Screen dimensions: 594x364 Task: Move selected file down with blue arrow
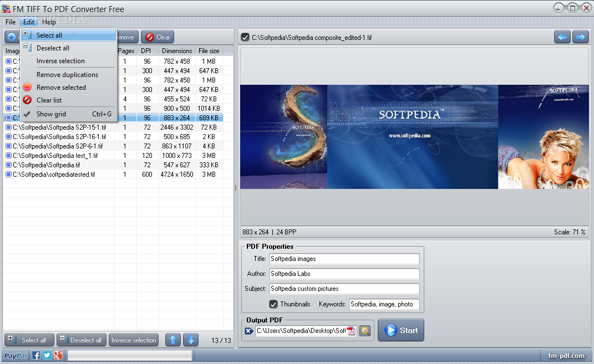tap(191, 340)
